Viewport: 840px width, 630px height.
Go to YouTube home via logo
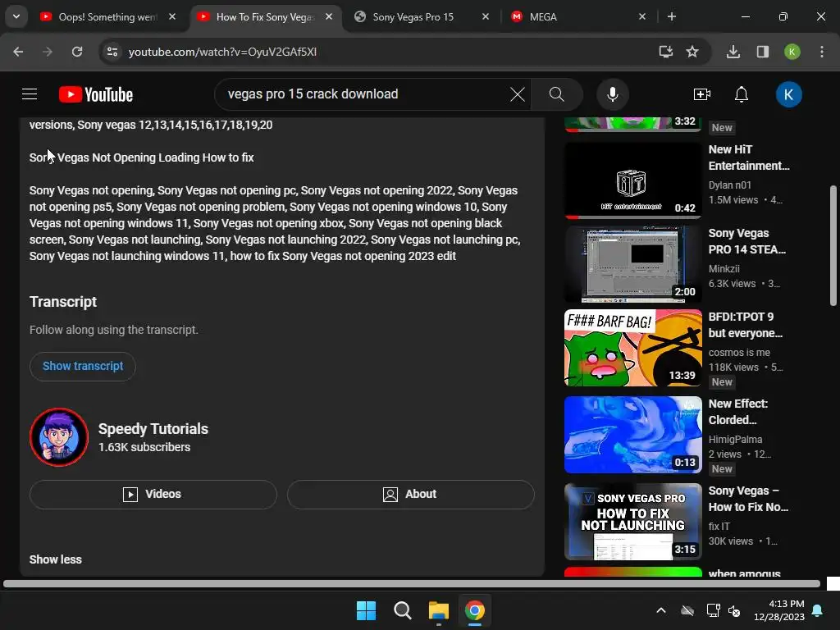point(96,94)
